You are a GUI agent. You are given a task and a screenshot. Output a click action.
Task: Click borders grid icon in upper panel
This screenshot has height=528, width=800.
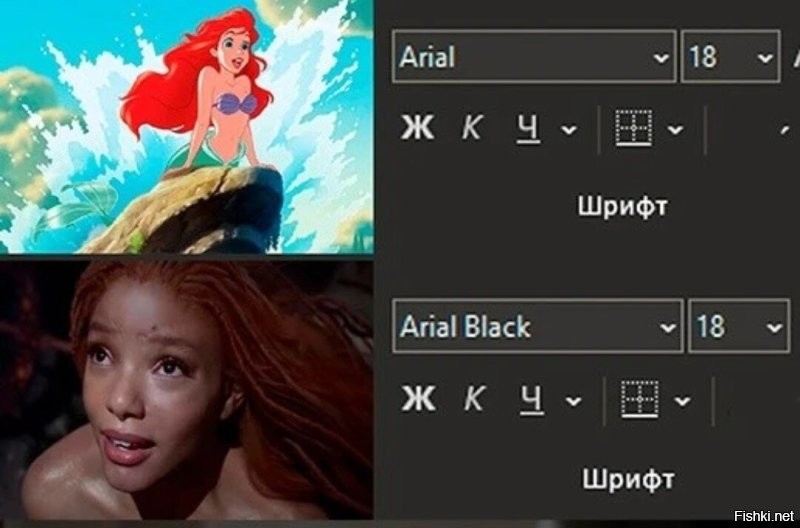[634, 128]
